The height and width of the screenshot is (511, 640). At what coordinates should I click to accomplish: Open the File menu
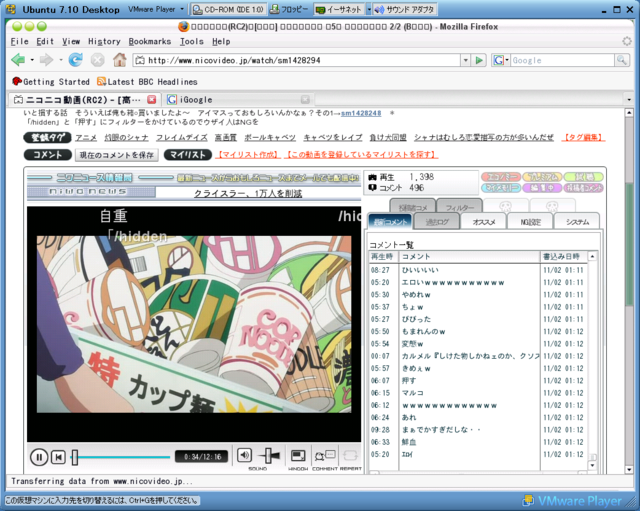tap(19, 41)
